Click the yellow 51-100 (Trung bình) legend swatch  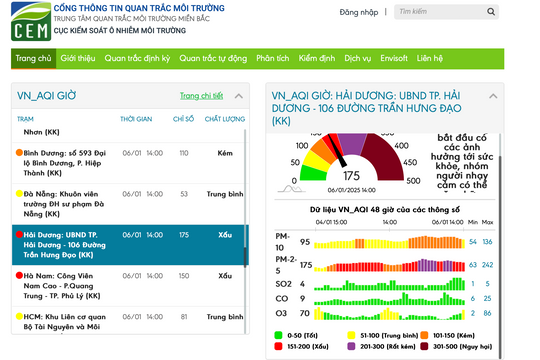[x=351, y=335]
